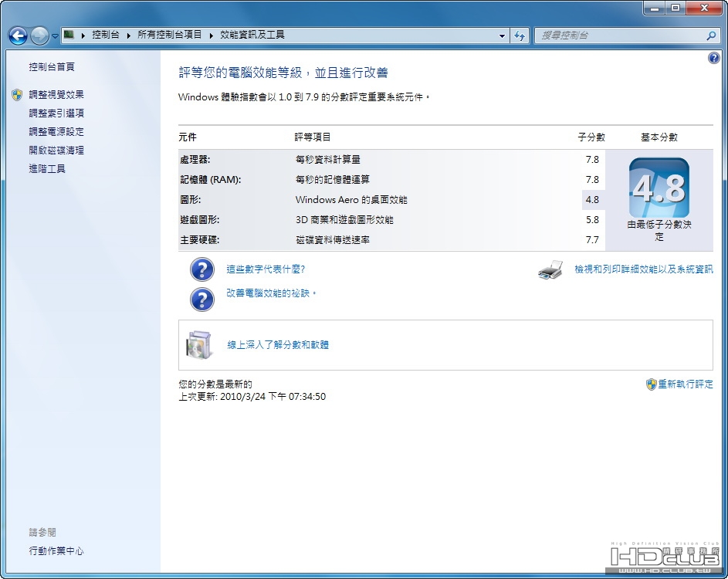Click 重新執行評定 to rerun assessment
Image resolution: width=728 pixels, height=579 pixels.
[686, 384]
